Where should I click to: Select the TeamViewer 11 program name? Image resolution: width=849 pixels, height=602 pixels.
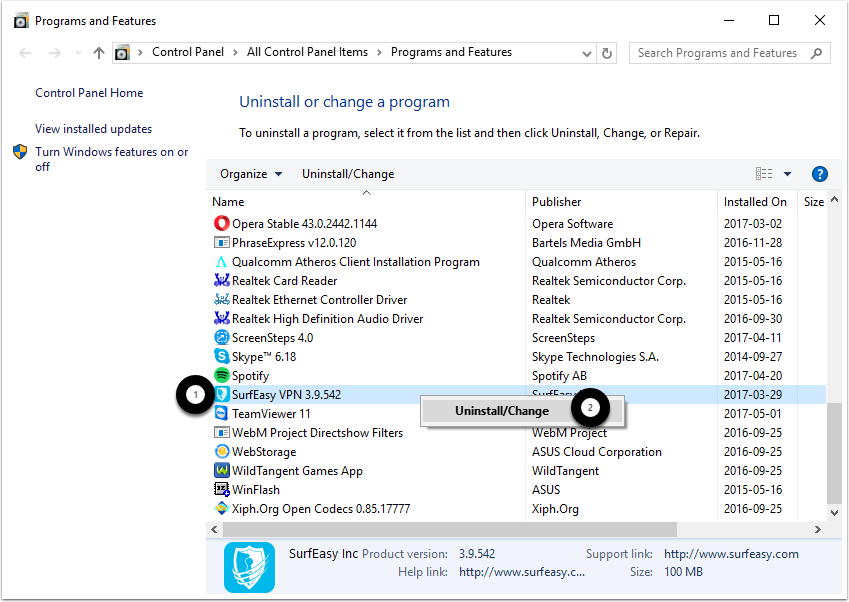[271, 414]
